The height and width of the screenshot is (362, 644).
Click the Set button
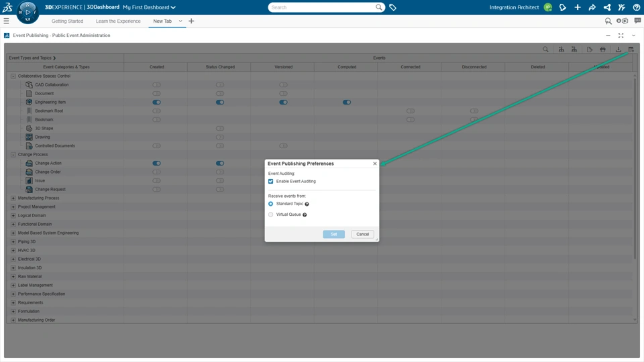coord(333,235)
